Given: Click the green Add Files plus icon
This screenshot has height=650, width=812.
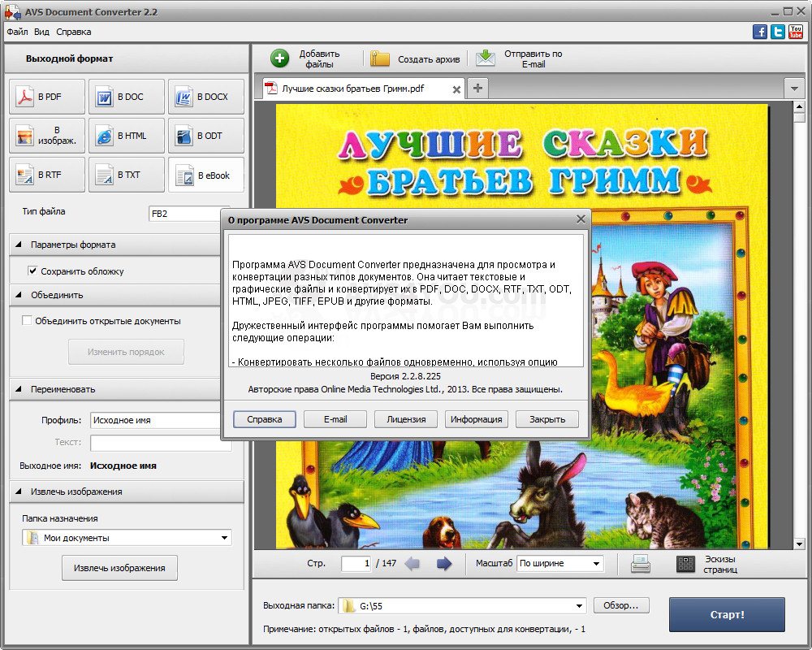Looking at the screenshot, I should (279, 58).
